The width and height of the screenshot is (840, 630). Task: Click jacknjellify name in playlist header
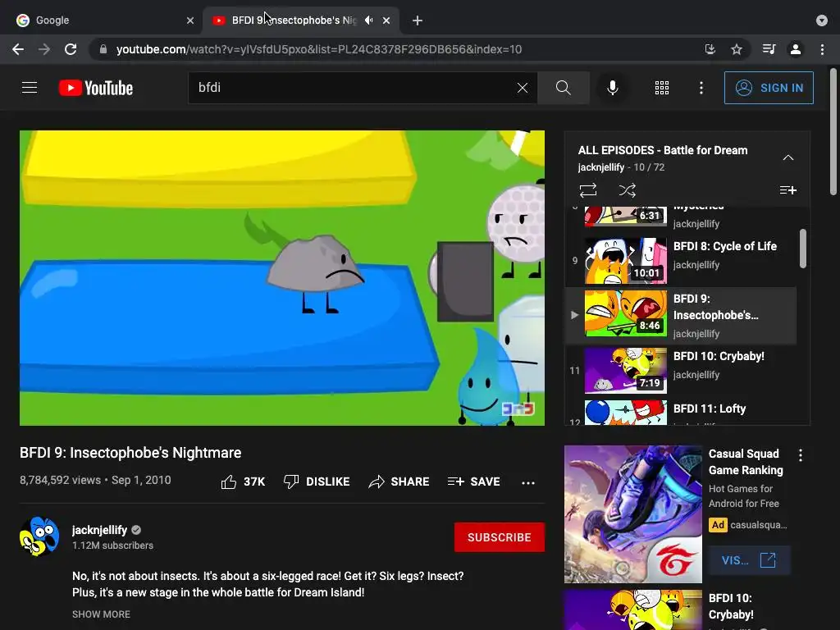tap(601, 167)
